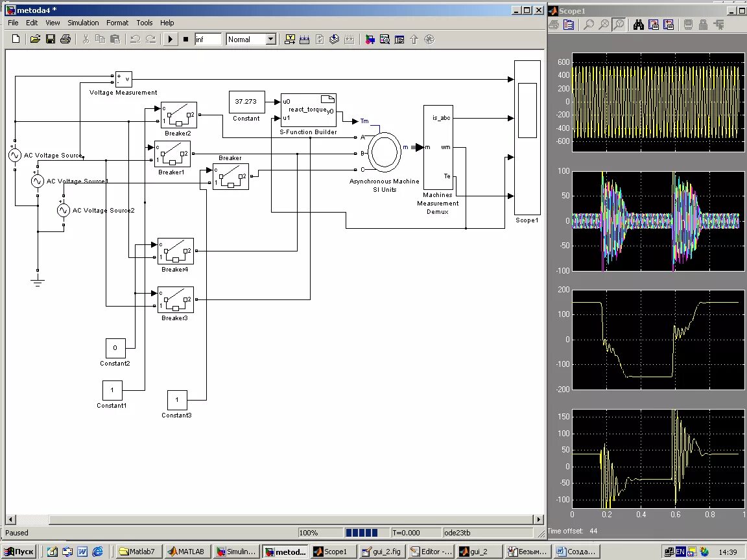747x560 pixels.
Task: Open the Help menu
Action: [167, 23]
